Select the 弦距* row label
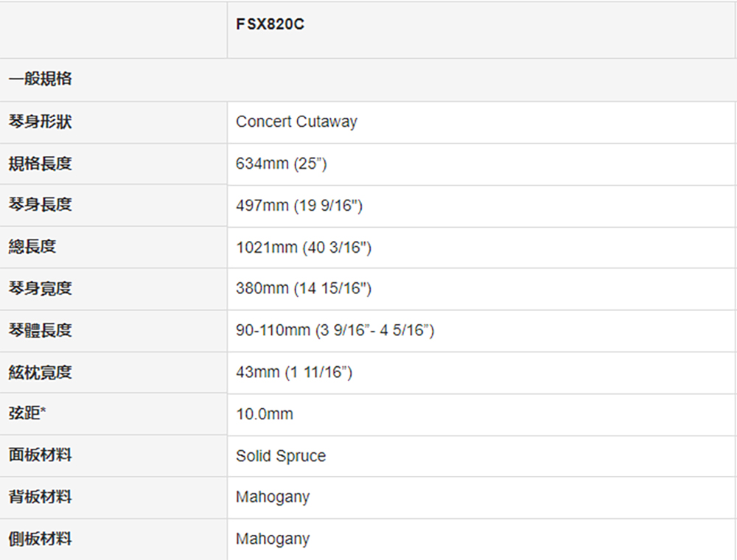The width and height of the screenshot is (737, 560). [27, 413]
